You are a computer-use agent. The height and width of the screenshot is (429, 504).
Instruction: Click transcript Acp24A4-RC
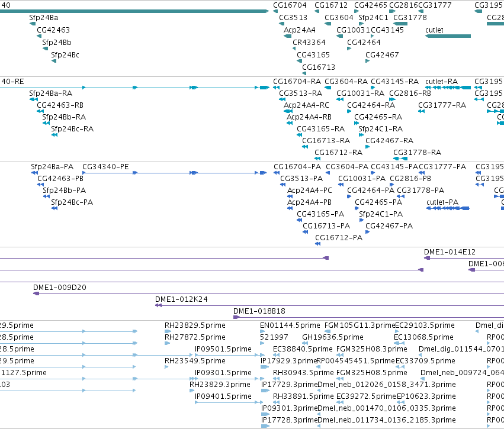(306, 105)
